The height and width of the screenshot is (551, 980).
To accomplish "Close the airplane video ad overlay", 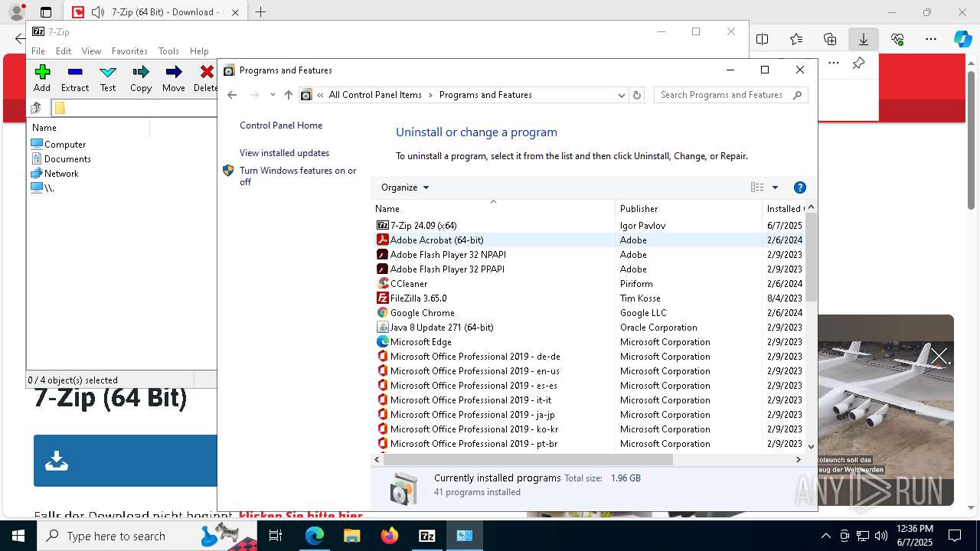I will coord(939,356).
